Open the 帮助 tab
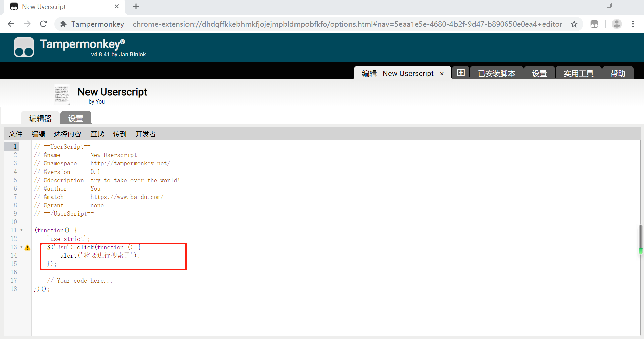644x340 pixels. 618,73
